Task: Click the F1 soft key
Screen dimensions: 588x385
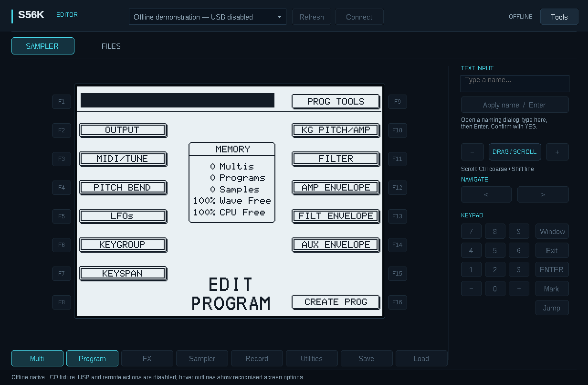Action: (62, 101)
